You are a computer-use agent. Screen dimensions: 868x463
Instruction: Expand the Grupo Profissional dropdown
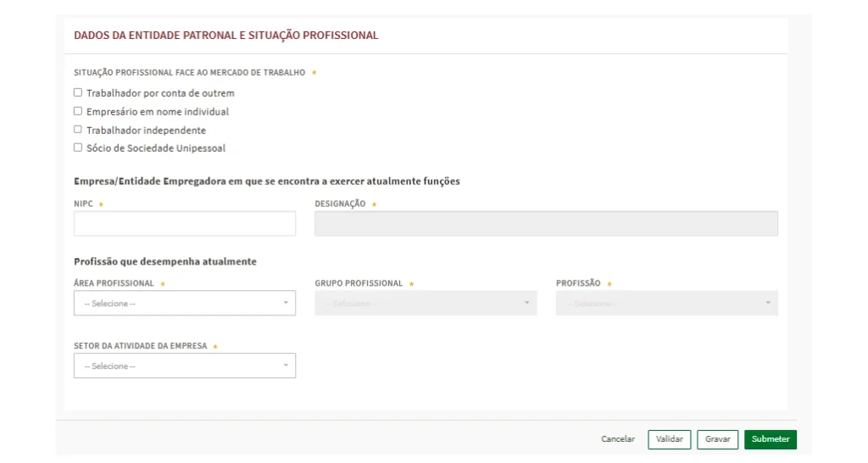[x=426, y=304]
